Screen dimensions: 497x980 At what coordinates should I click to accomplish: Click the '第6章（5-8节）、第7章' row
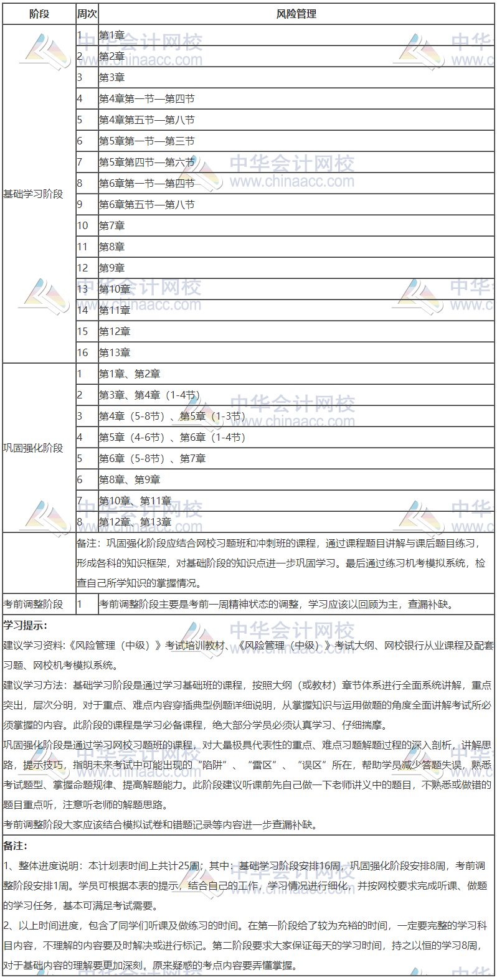tap(296, 459)
